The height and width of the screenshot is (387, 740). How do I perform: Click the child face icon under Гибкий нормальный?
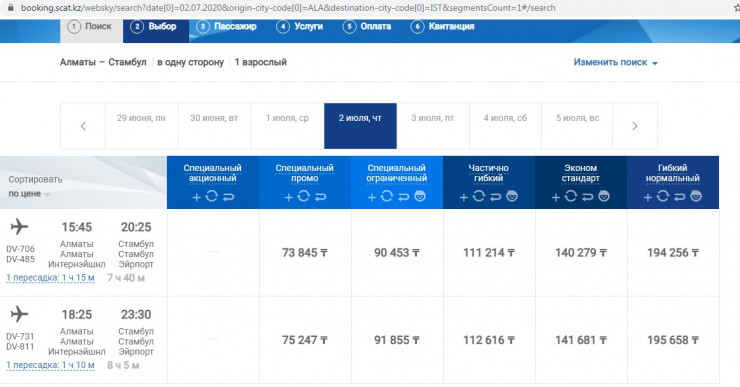pyautogui.click(x=696, y=196)
